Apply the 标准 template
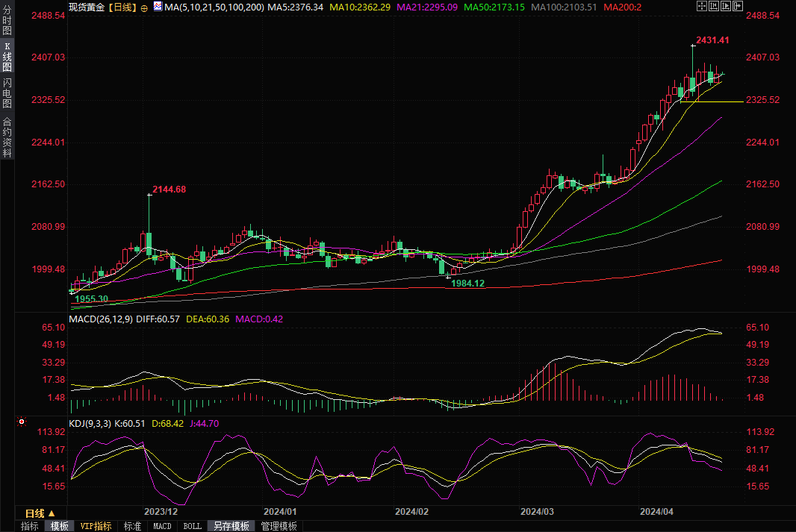The width and height of the screenshot is (796, 532). [132, 526]
